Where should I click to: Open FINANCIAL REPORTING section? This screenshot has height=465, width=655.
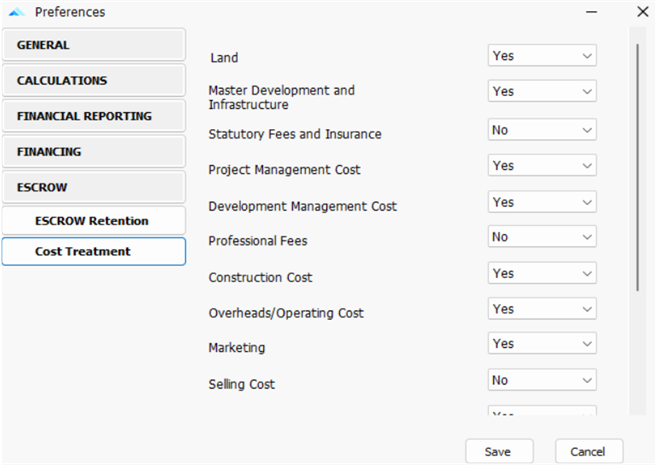click(93, 116)
